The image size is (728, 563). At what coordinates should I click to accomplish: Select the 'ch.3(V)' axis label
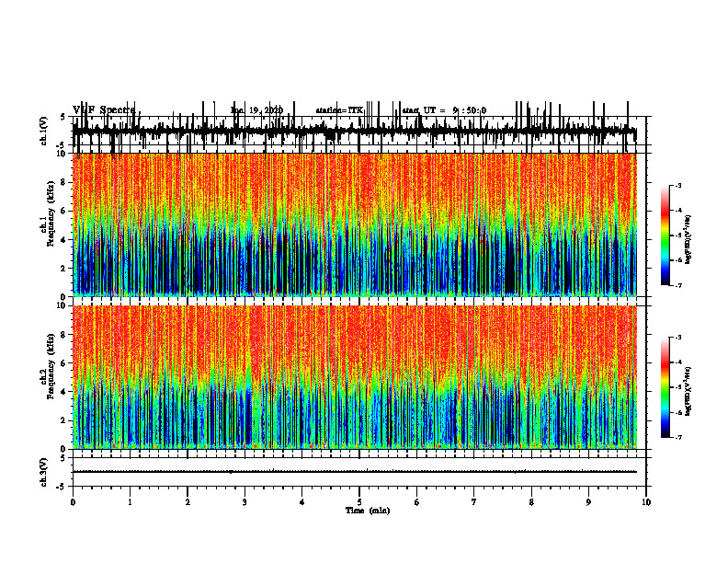[44, 473]
